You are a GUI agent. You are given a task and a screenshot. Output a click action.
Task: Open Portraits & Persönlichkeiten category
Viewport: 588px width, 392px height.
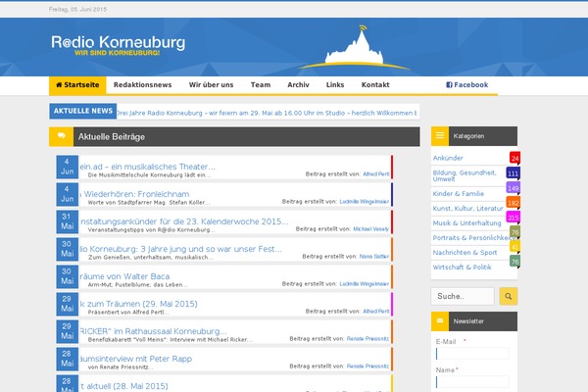(474, 238)
